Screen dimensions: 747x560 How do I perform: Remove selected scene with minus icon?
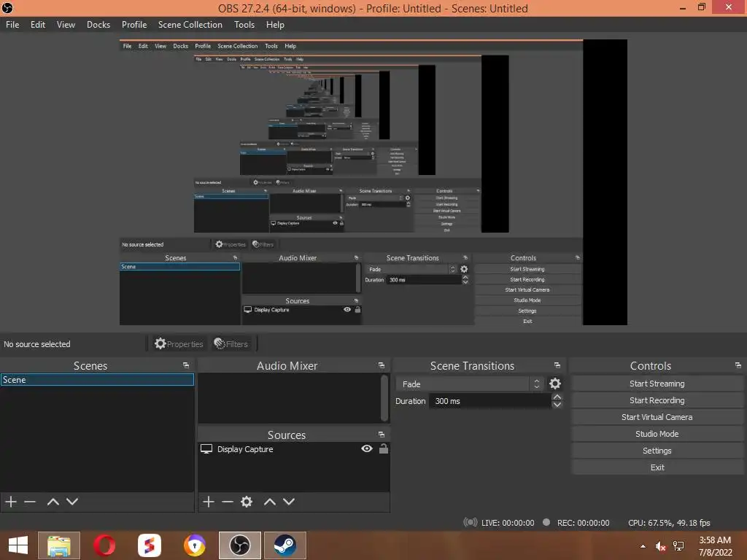coord(30,502)
